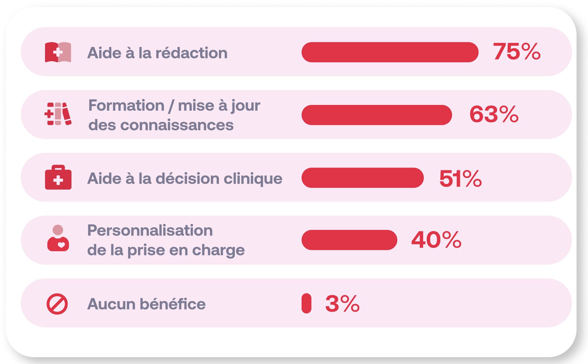Click the bookshelf icon beside Formation
The height and width of the screenshot is (364, 588).
click(x=58, y=114)
